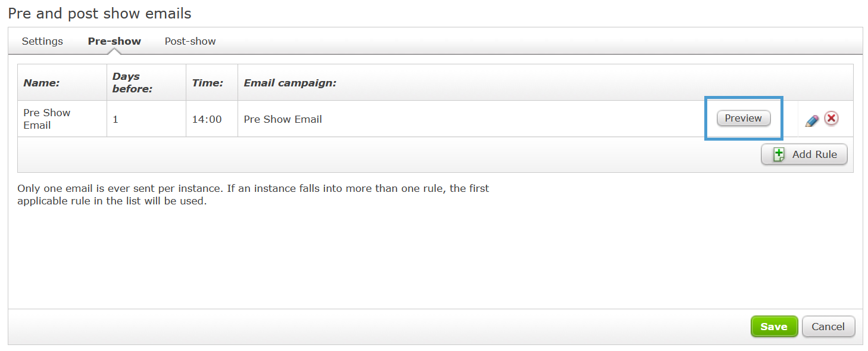Click the 14:00 time cell
Image resolution: width=868 pixels, height=351 pixels.
[207, 119]
